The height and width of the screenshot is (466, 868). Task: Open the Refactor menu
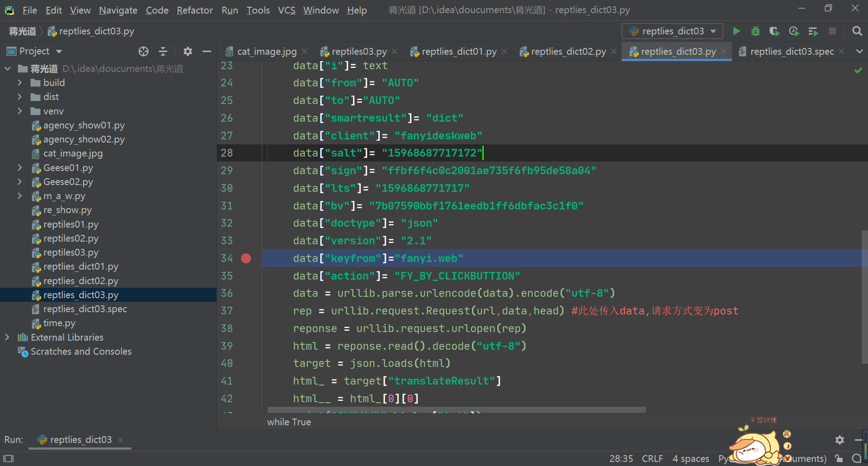[194, 10]
